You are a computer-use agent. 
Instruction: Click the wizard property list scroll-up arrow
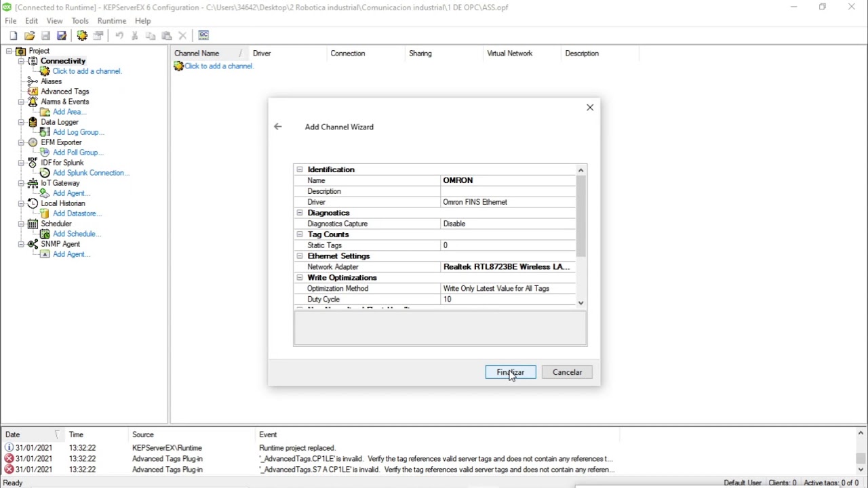(x=581, y=170)
